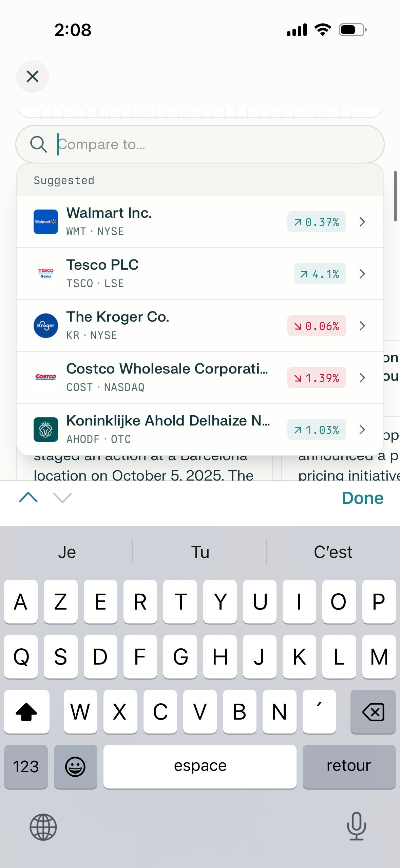Tap the Kroger logo icon
The height and width of the screenshot is (868, 400).
point(46,326)
